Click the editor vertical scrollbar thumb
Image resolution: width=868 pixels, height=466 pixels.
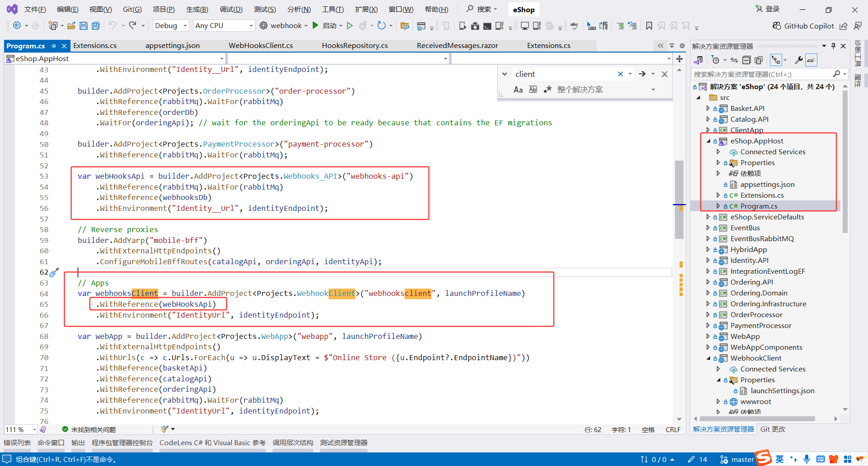click(679, 199)
